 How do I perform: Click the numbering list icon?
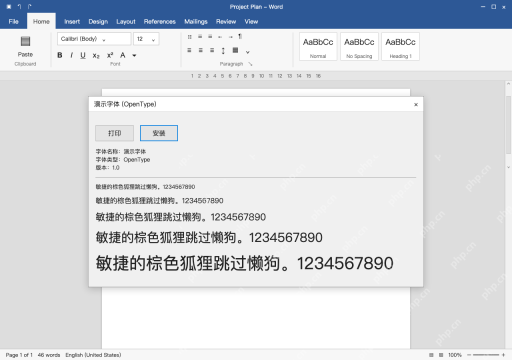[x=200, y=37]
